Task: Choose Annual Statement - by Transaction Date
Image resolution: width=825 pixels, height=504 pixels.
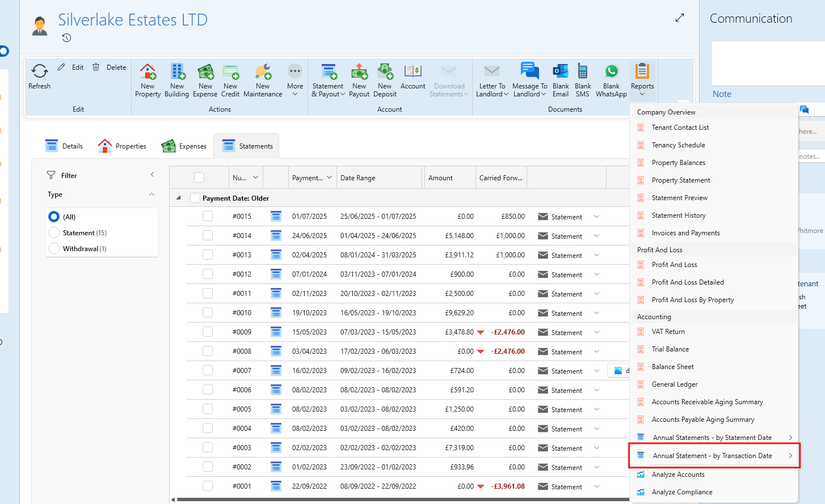Action: coord(712,456)
